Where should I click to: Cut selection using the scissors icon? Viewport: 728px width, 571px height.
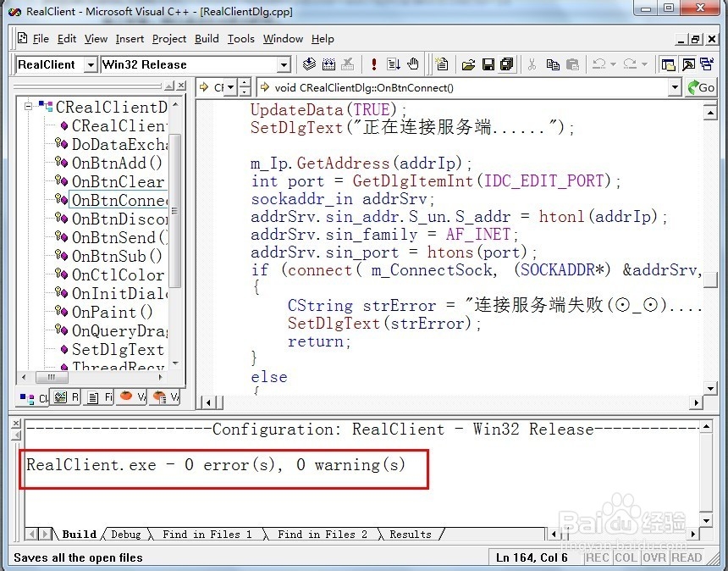(x=532, y=64)
